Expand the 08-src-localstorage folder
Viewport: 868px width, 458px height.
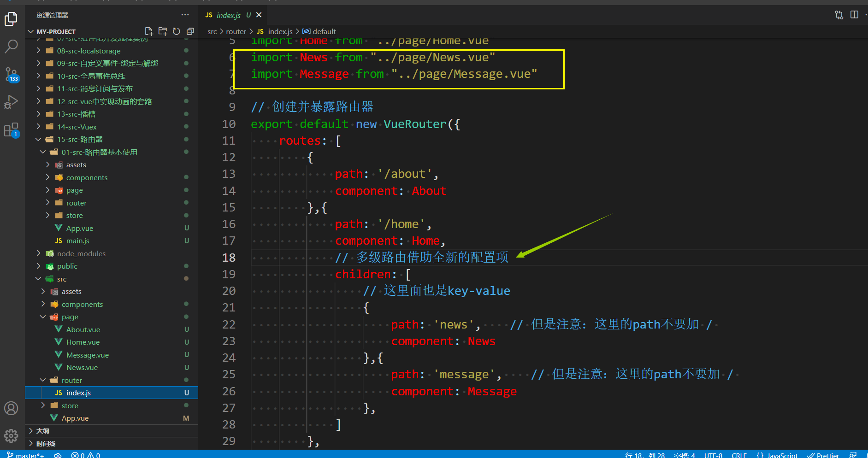(x=112, y=51)
